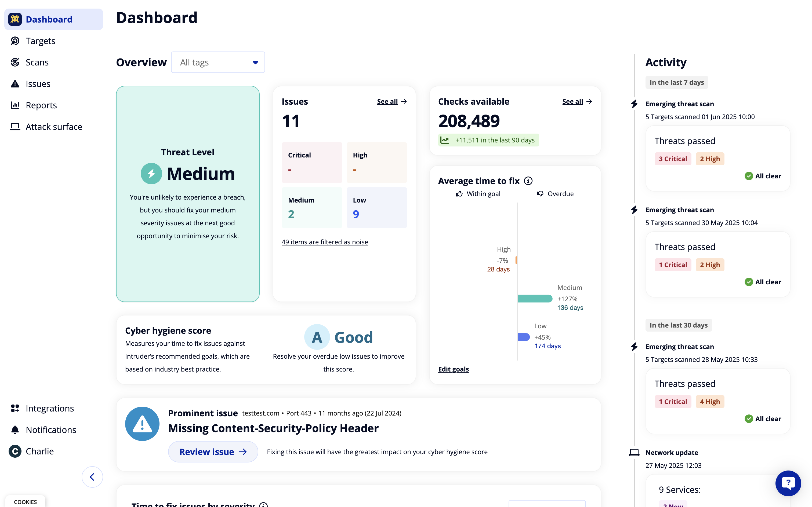Screen dimensions: 812x507
Task: Click the 49 items filtered as noise link
Action: point(324,242)
